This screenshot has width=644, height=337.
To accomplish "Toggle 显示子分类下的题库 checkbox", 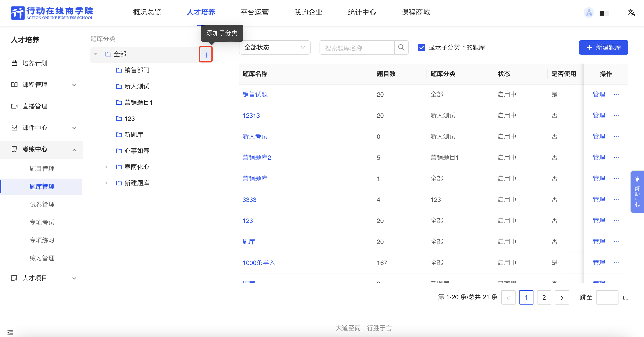I will pyautogui.click(x=422, y=47).
